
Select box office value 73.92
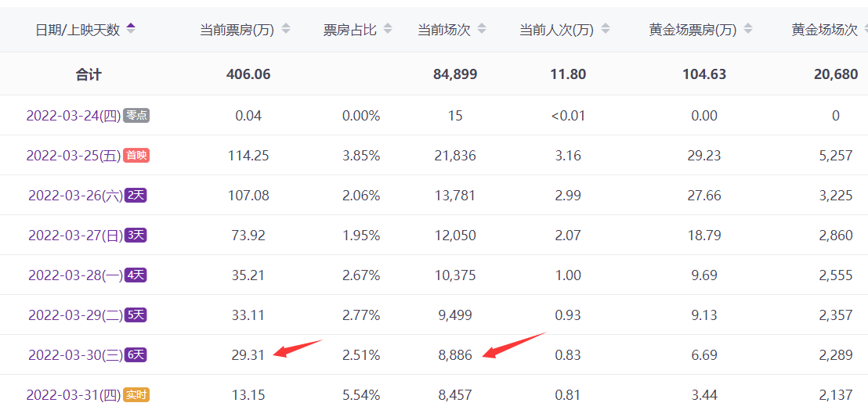[248, 236]
